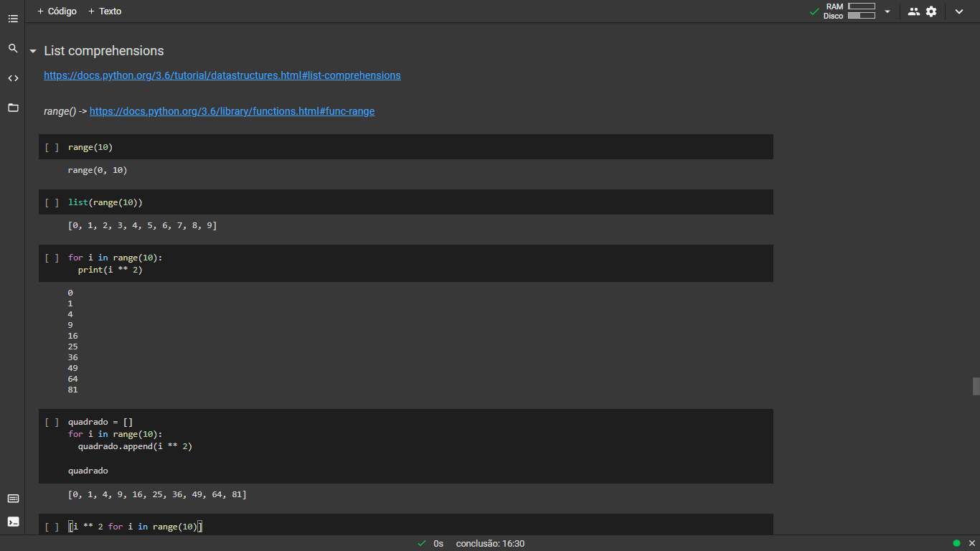Click the green status dot in status bar

tap(956, 543)
